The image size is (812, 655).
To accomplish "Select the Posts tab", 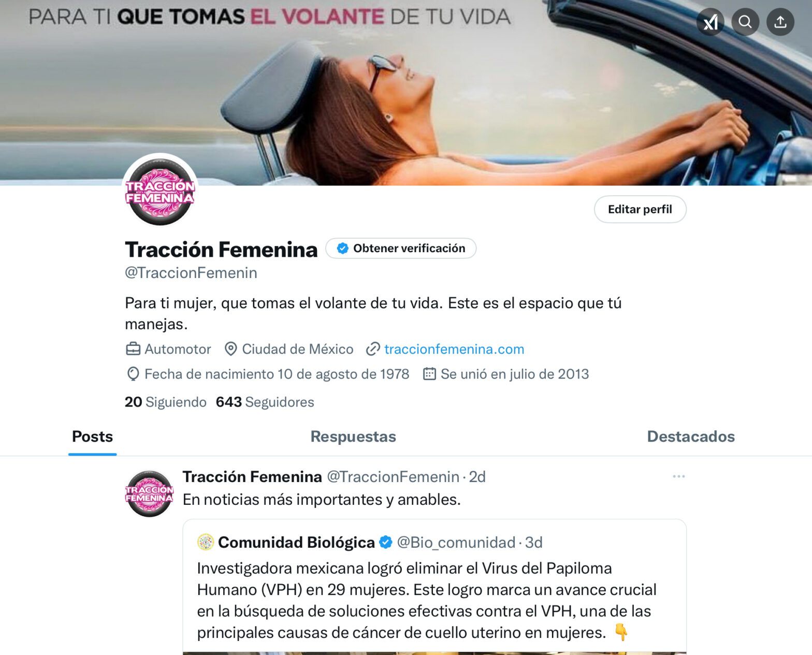I will 92,436.
